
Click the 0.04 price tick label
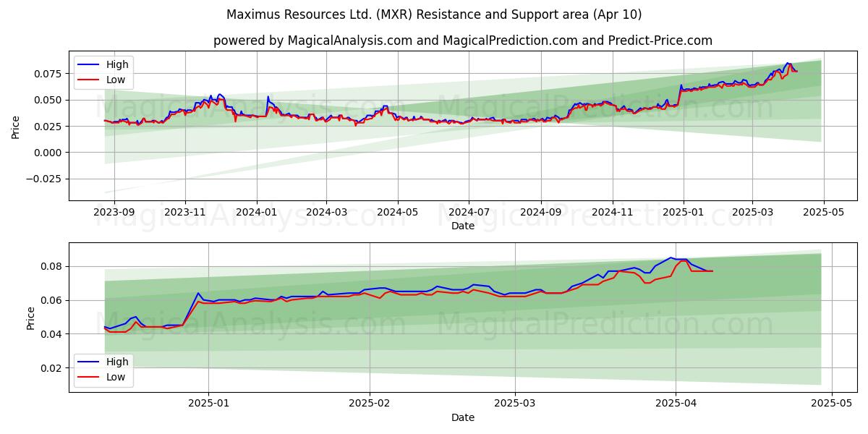(53, 334)
